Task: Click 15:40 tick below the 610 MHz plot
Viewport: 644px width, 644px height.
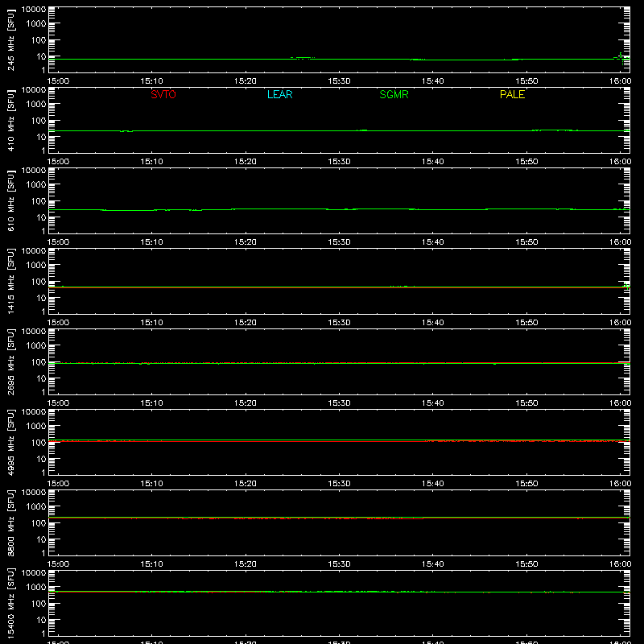Action: click(433, 242)
